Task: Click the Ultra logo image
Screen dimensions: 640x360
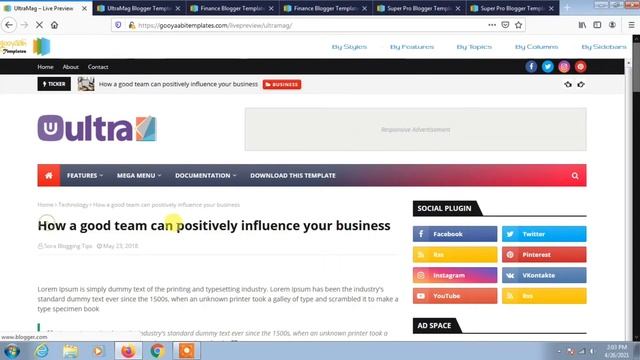Action: coord(97,128)
